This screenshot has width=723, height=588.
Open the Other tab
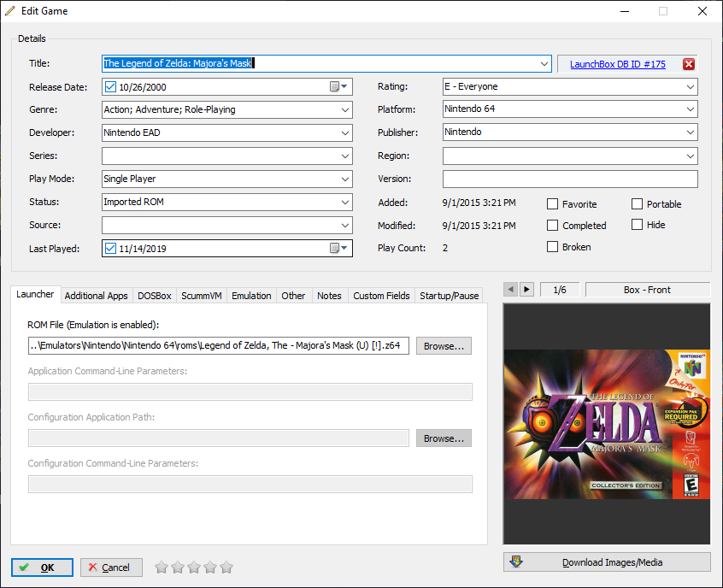[293, 296]
